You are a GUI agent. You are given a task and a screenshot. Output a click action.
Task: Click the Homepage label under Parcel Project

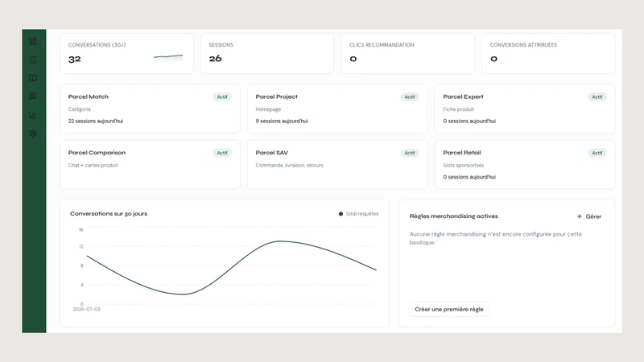(x=268, y=109)
